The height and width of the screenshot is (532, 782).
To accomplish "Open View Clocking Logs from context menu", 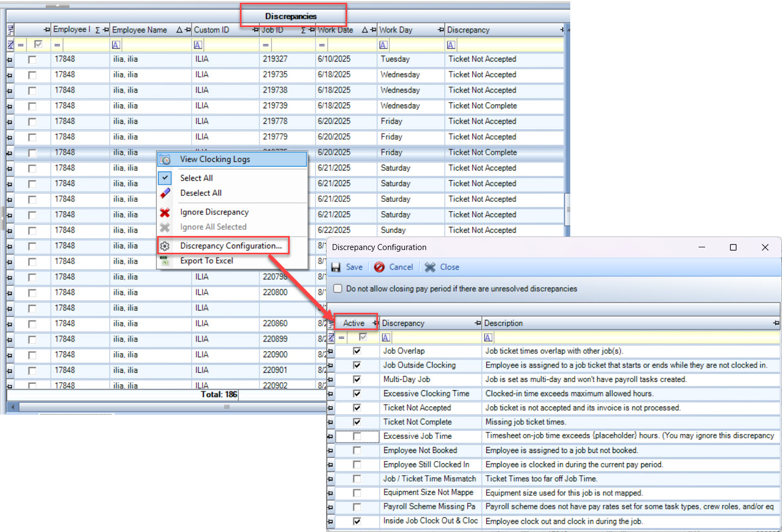I will pos(232,160).
